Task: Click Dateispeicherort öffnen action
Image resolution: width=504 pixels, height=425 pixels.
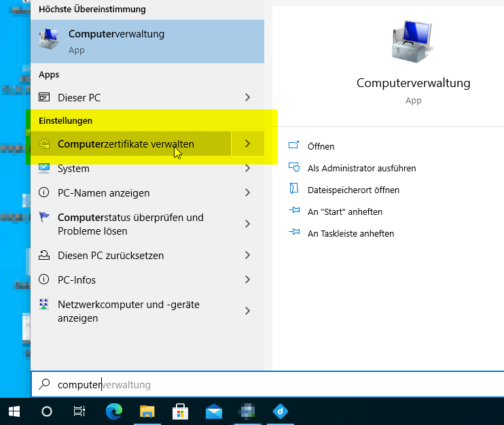Action: click(x=353, y=190)
